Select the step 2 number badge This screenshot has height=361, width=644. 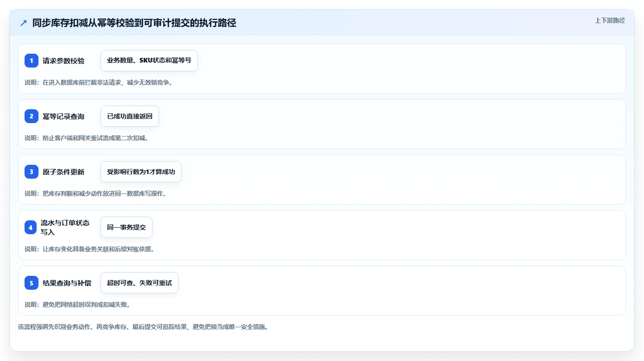32,116
